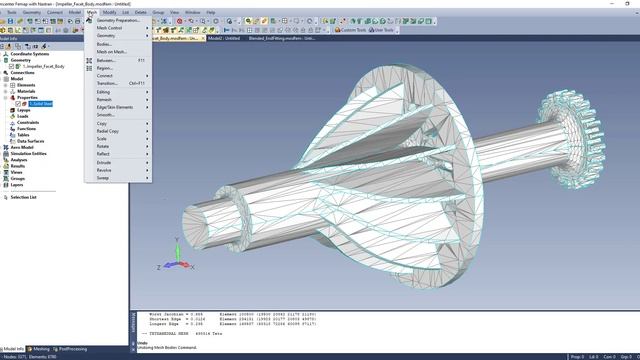Choose Geometry Preparation from Mesh menu
Viewport: 640px width, 360px height.
118,20
